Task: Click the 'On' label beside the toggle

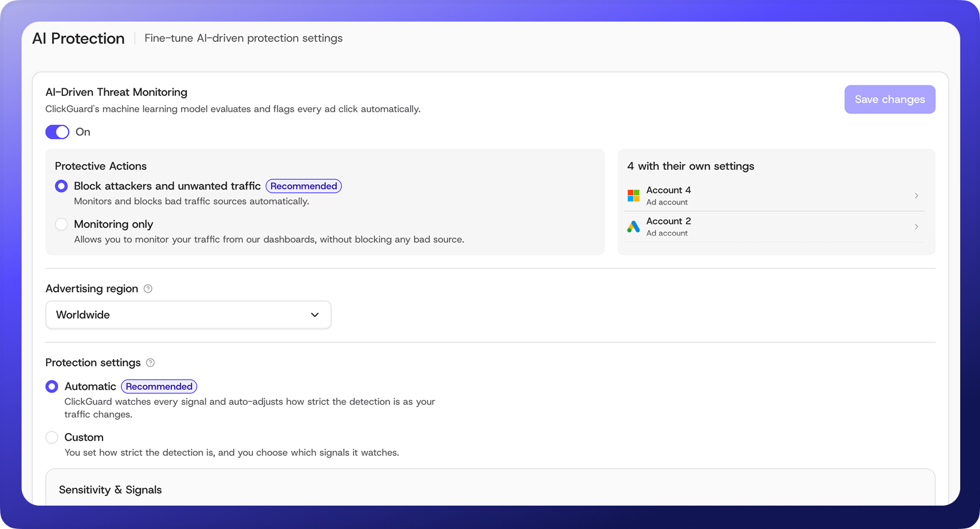Action: point(83,132)
